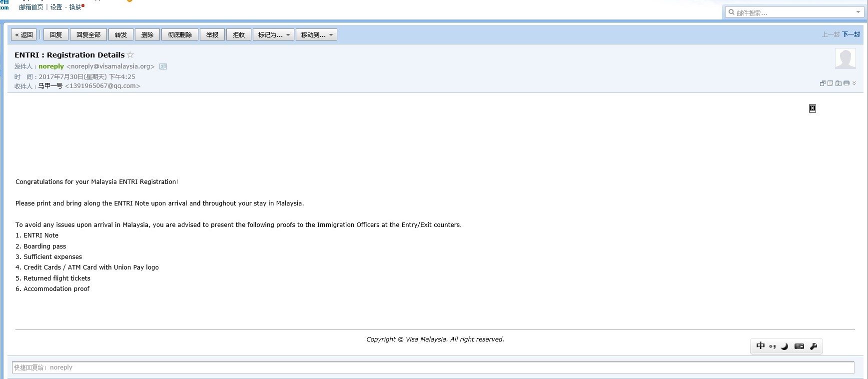The image size is (868, 379).
Task: Delete email with 删除 button
Action: tap(147, 34)
